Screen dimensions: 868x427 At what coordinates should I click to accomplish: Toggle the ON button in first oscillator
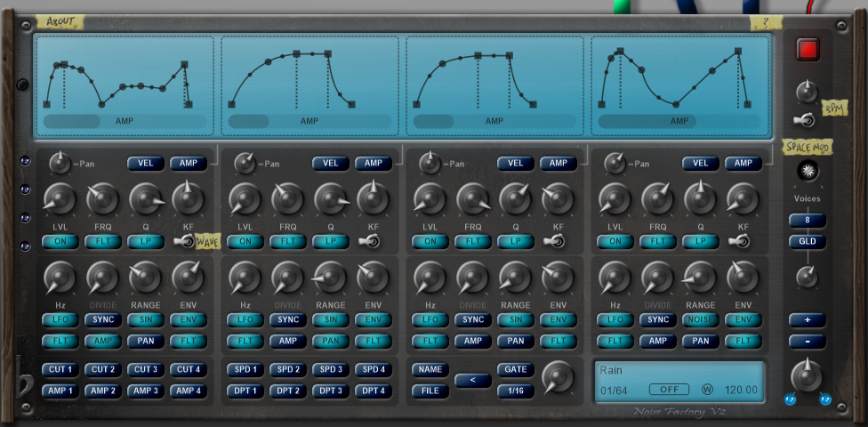tap(60, 242)
